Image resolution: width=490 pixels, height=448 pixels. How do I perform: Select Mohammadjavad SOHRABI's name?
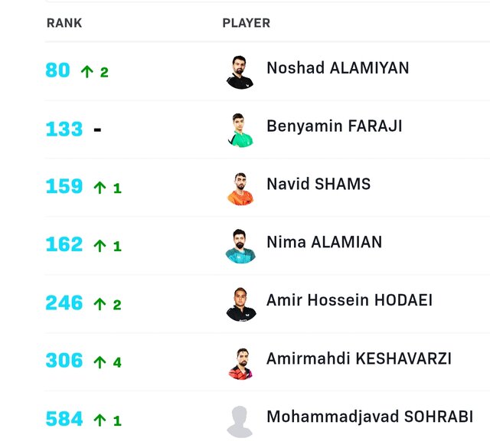[369, 417]
